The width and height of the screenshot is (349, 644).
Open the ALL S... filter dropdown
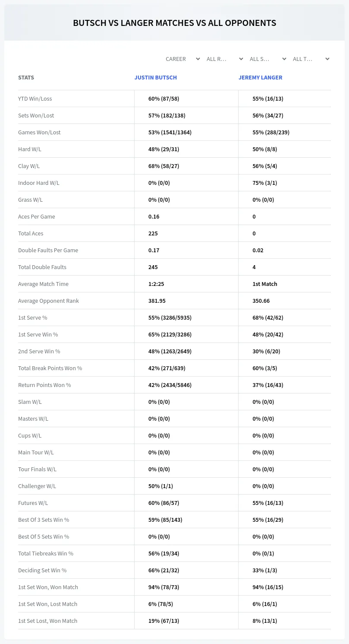pos(268,59)
